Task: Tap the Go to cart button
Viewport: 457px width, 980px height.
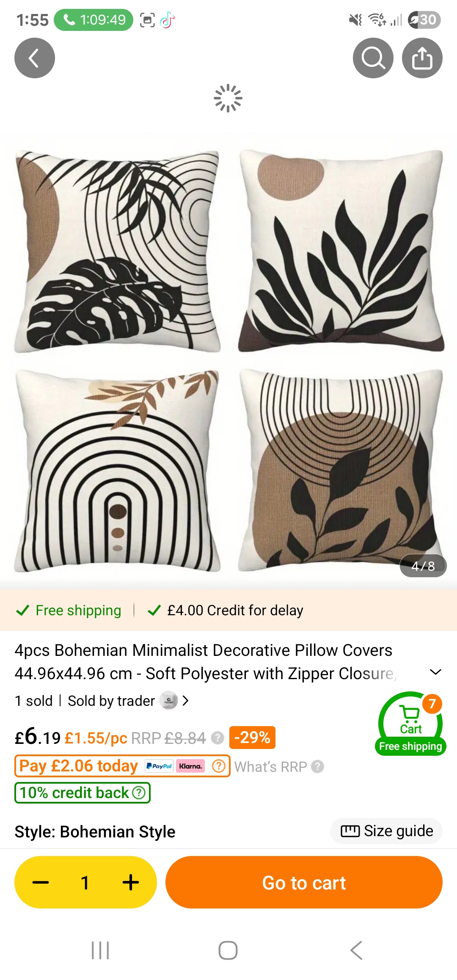Action: (x=304, y=882)
